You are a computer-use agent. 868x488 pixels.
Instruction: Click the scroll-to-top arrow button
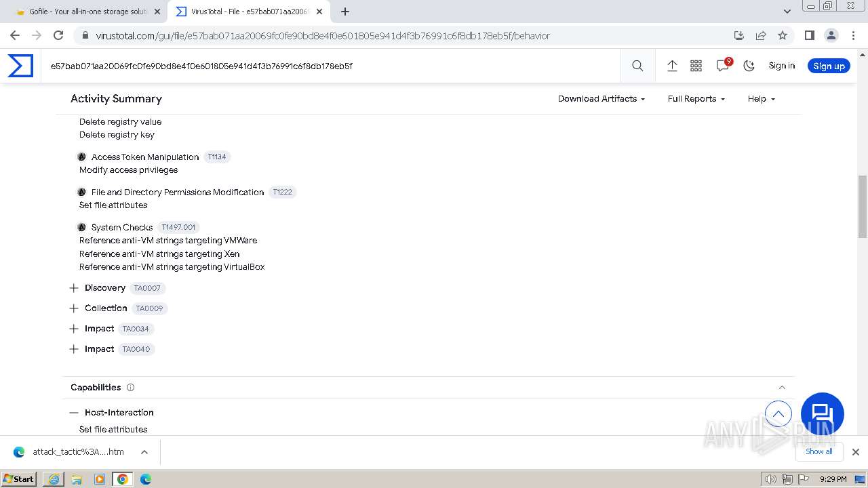point(778,413)
